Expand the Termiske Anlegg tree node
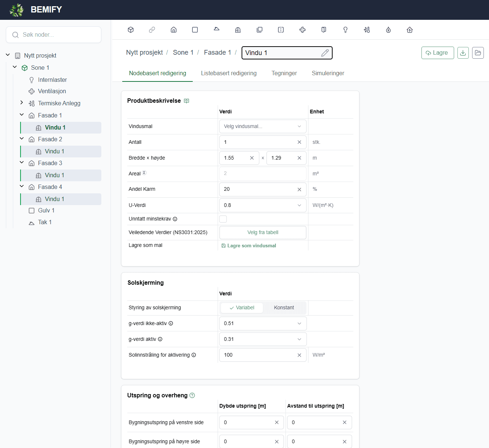 pos(22,103)
